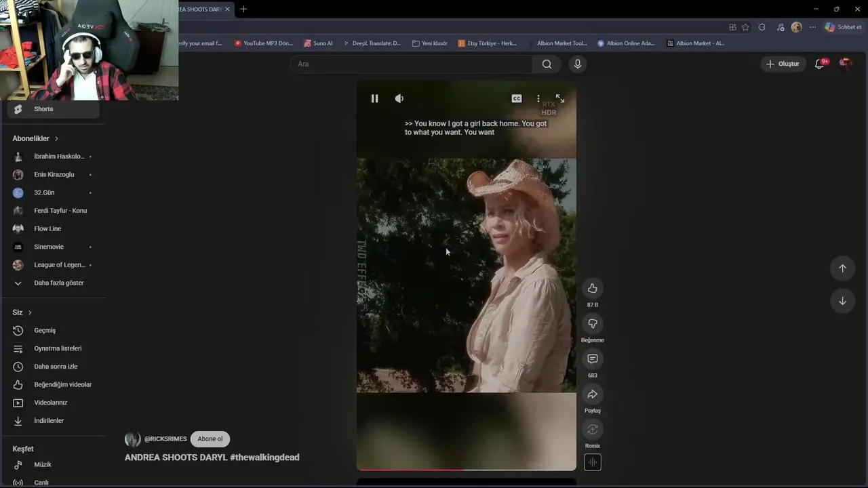The height and width of the screenshot is (488, 868).
Task: Open the Oluştur create button
Action: (783, 64)
